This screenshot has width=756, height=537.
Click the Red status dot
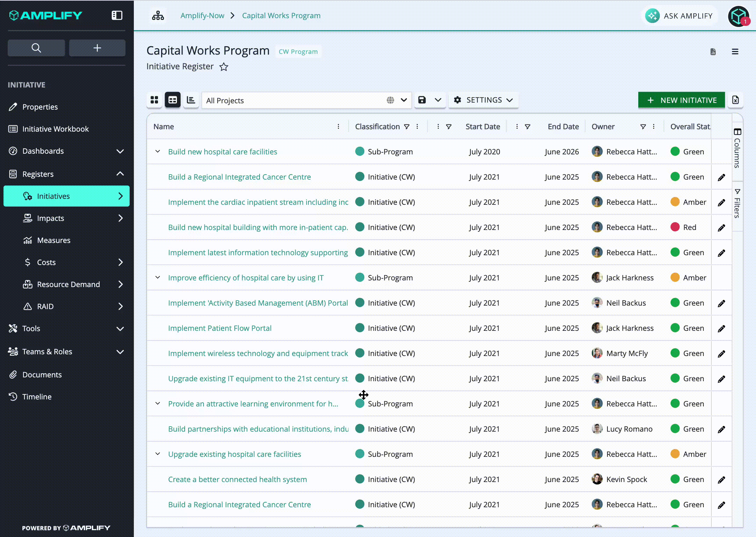pyautogui.click(x=675, y=227)
